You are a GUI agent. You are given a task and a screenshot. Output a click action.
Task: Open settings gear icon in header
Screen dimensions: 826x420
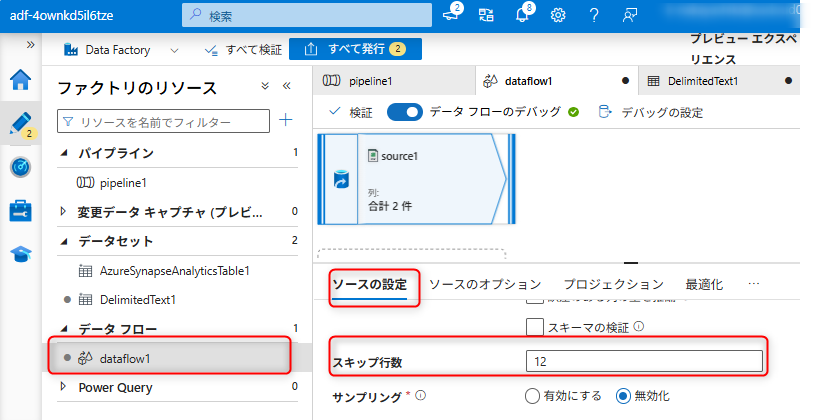click(x=558, y=15)
